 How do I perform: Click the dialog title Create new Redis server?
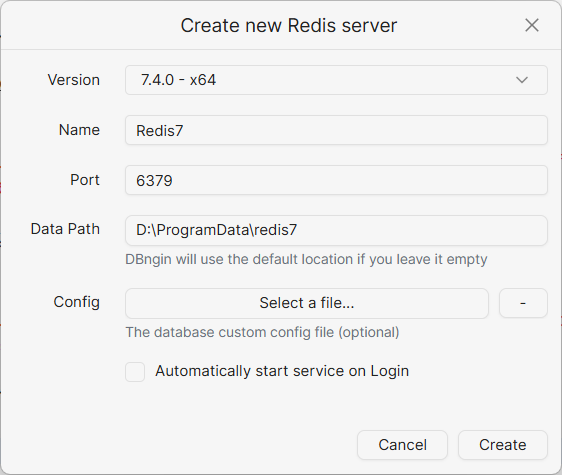(x=289, y=25)
